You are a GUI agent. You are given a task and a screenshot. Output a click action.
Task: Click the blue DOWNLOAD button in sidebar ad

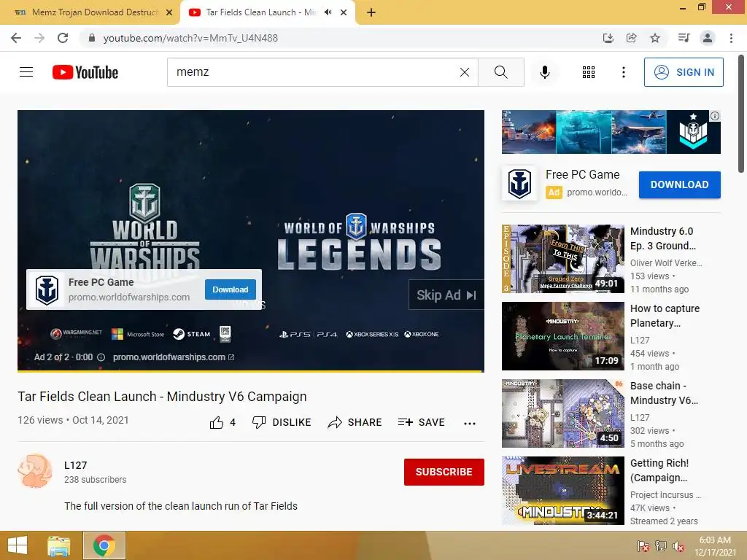click(x=679, y=184)
